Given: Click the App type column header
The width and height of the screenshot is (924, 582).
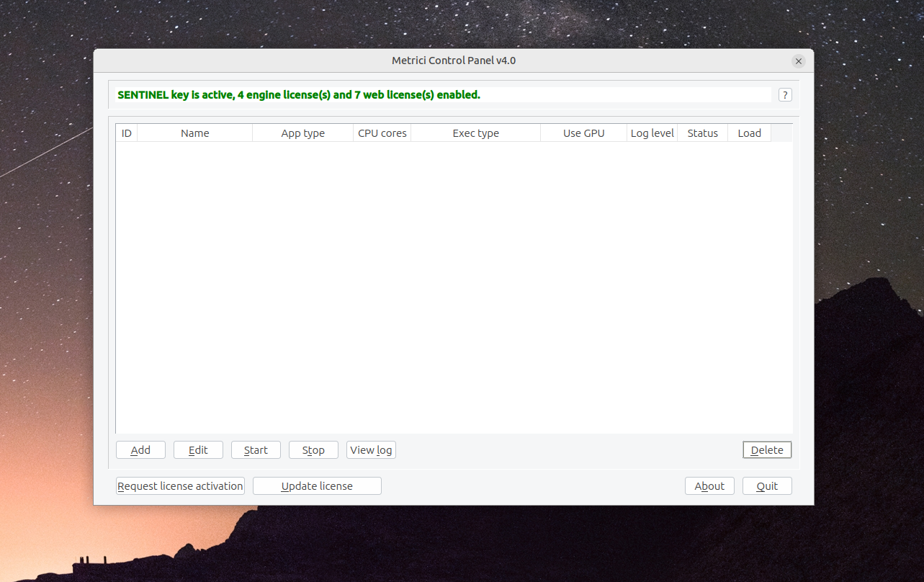Looking at the screenshot, I should coord(303,133).
